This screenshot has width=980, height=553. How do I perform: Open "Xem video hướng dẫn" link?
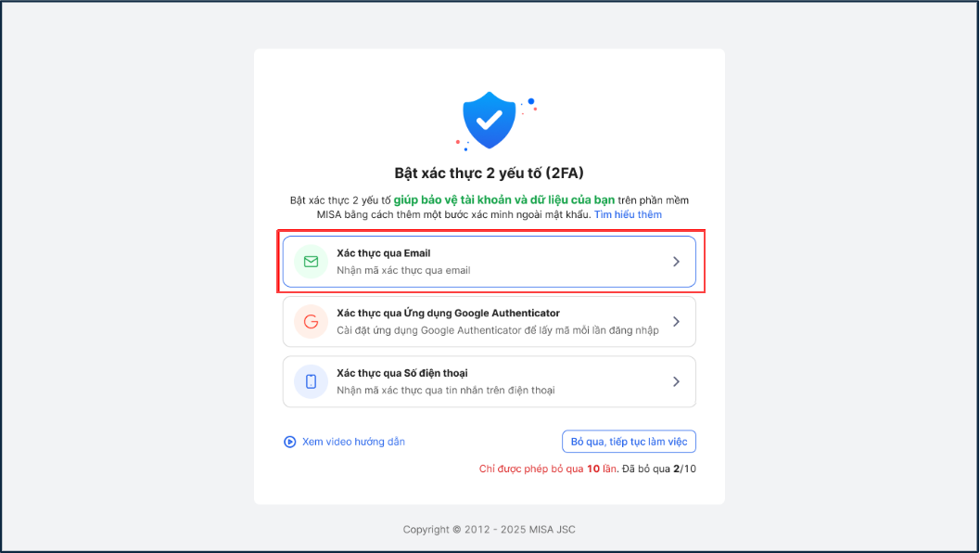(x=353, y=442)
